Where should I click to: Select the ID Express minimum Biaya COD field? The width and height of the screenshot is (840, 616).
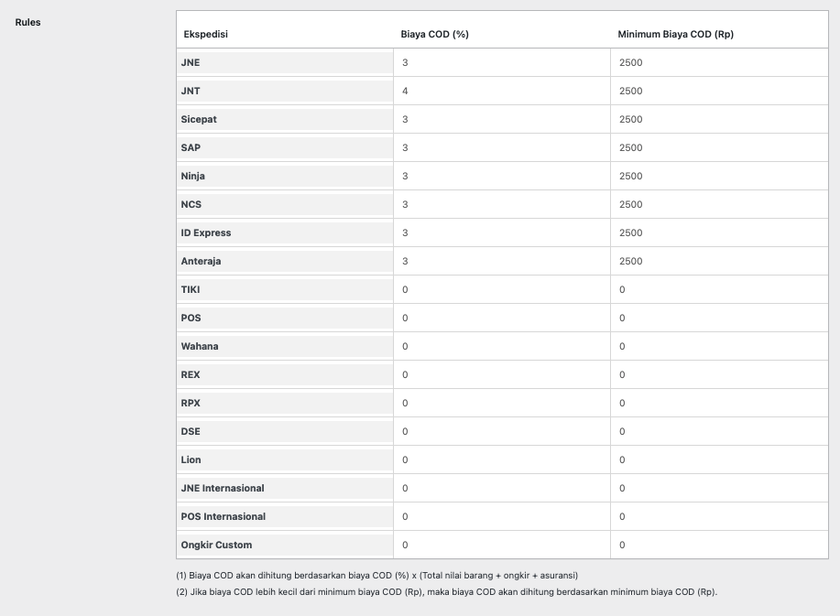click(x=719, y=232)
